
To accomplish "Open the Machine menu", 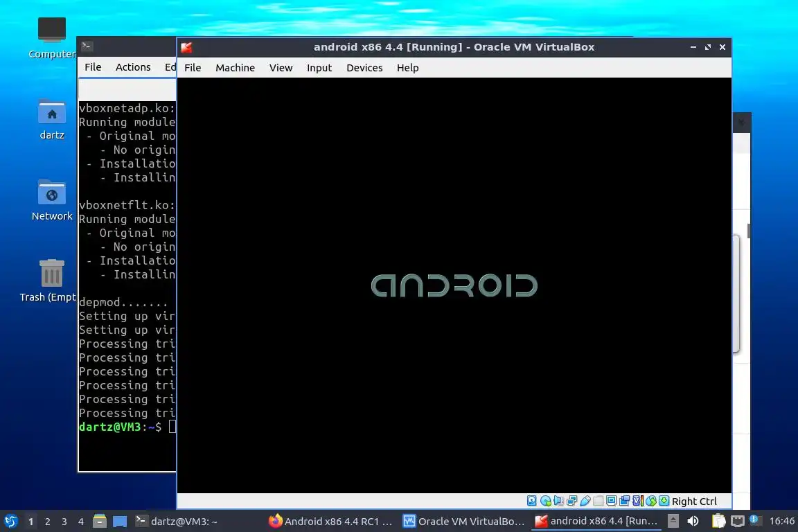I will 235,68.
